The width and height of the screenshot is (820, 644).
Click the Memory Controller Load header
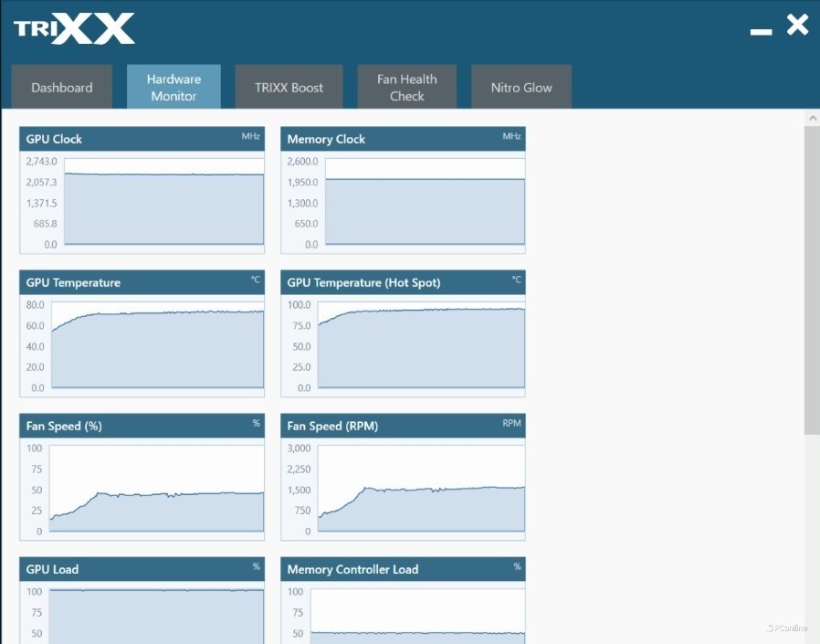coord(403,569)
